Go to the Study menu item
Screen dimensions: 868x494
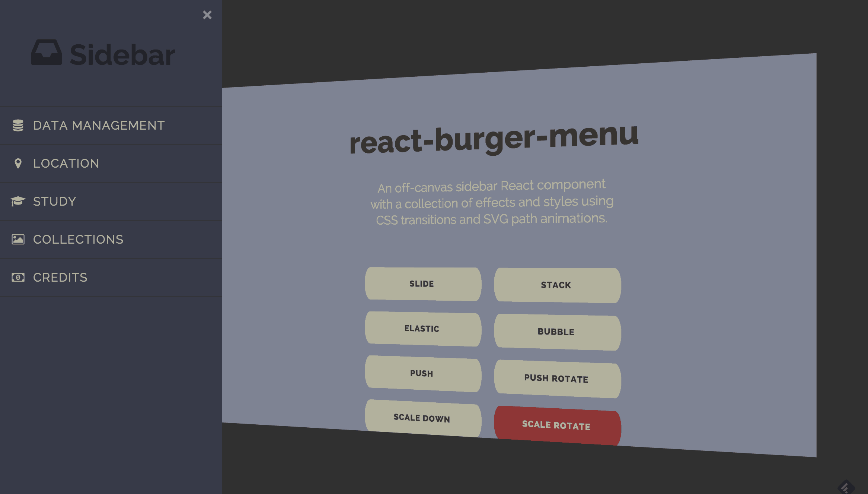(x=111, y=202)
